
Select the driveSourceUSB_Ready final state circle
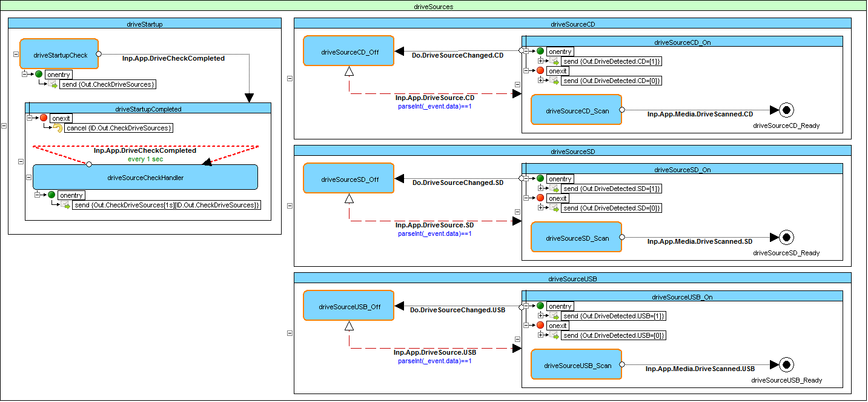pos(786,365)
